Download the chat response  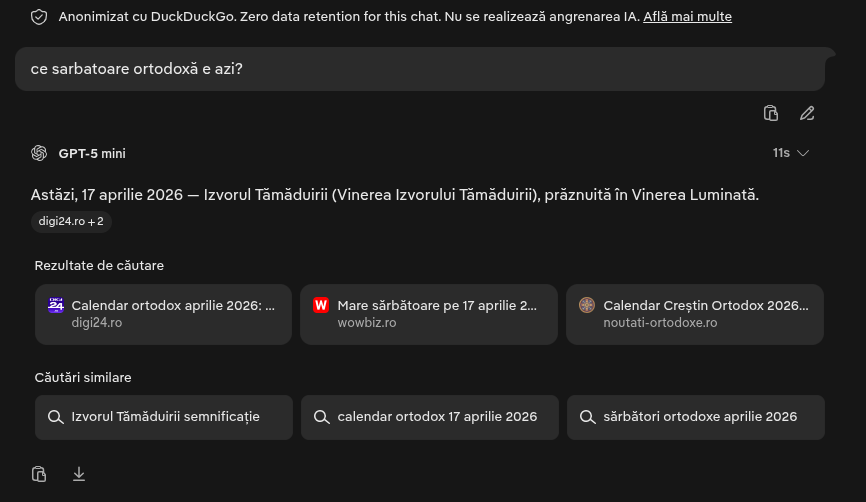[x=79, y=474]
